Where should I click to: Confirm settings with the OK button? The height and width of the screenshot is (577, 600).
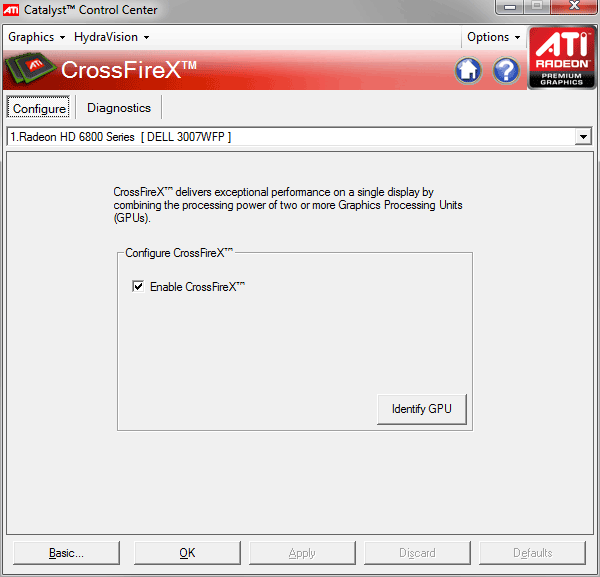click(x=187, y=553)
